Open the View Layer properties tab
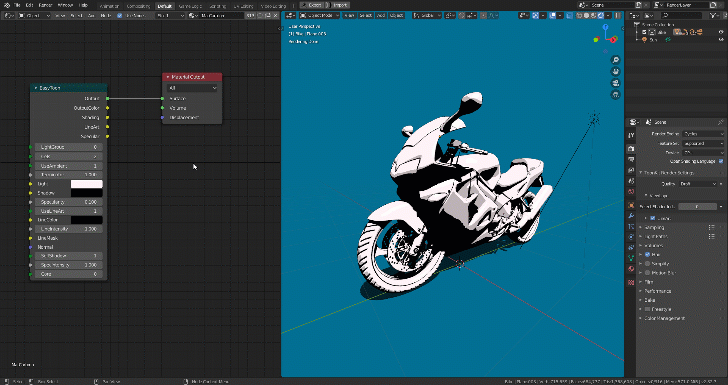This screenshot has height=385, width=728. [631, 170]
